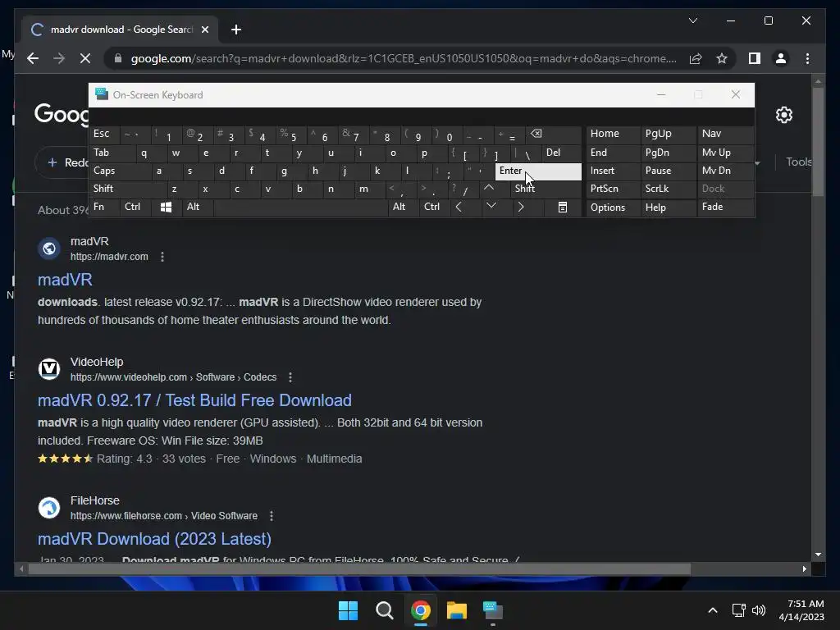The height and width of the screenshot is (630, 840).
Task: Go back in Chrome browser history
Action: click(x=33, y=58)
